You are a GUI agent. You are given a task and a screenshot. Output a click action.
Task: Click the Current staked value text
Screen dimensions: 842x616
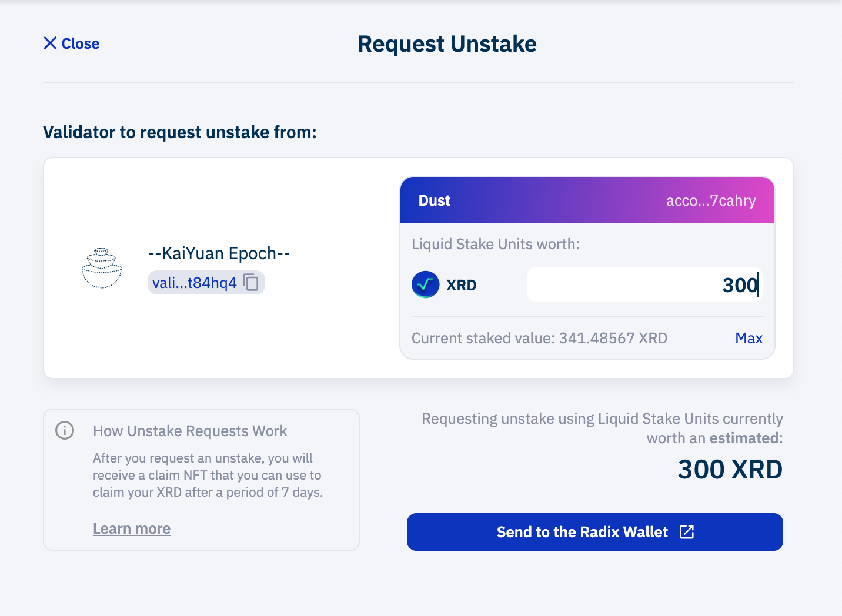539,338
